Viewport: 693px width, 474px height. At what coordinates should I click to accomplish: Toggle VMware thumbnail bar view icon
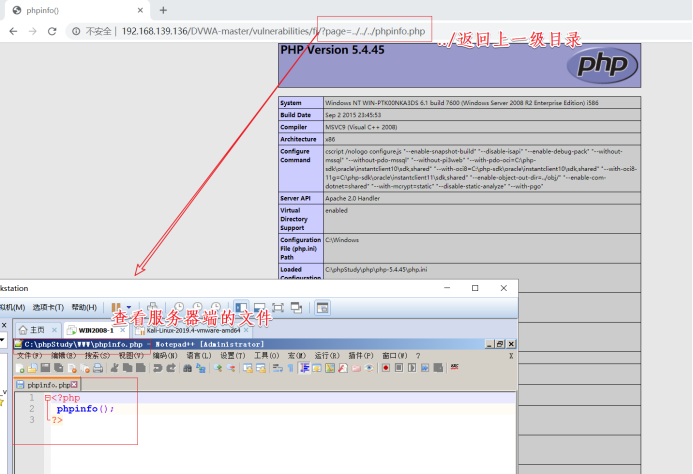coord(259,307)
